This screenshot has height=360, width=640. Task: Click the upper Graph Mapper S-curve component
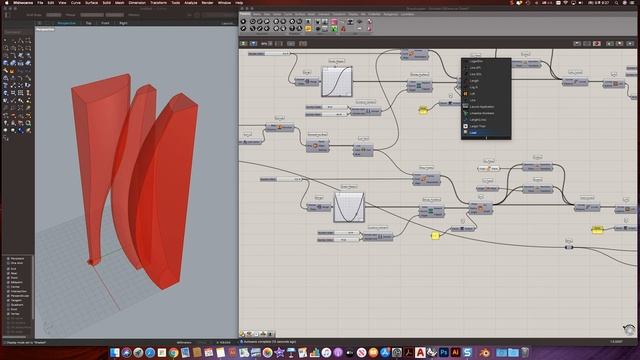[x=337, y=82]
